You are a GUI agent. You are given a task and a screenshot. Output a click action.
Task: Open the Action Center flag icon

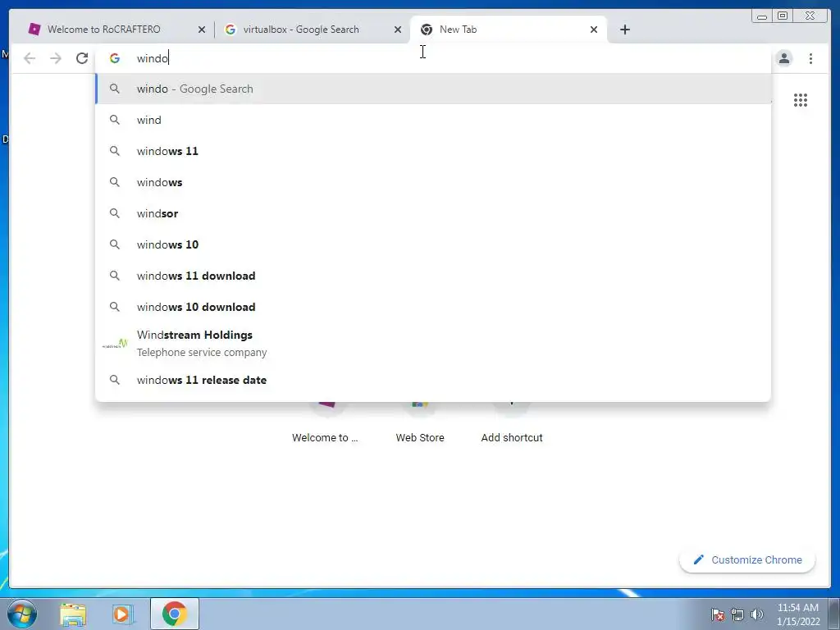point(717,614)
